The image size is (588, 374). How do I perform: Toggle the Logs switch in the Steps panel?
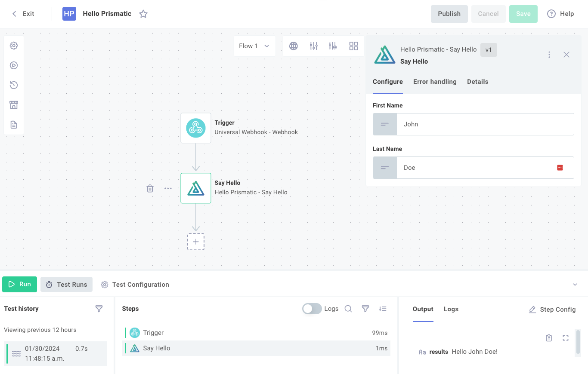312,309
